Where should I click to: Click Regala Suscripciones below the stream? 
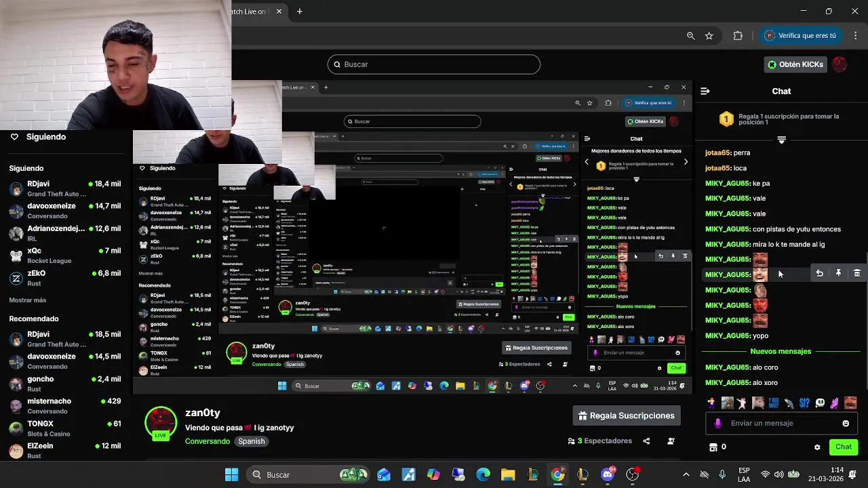627,415
